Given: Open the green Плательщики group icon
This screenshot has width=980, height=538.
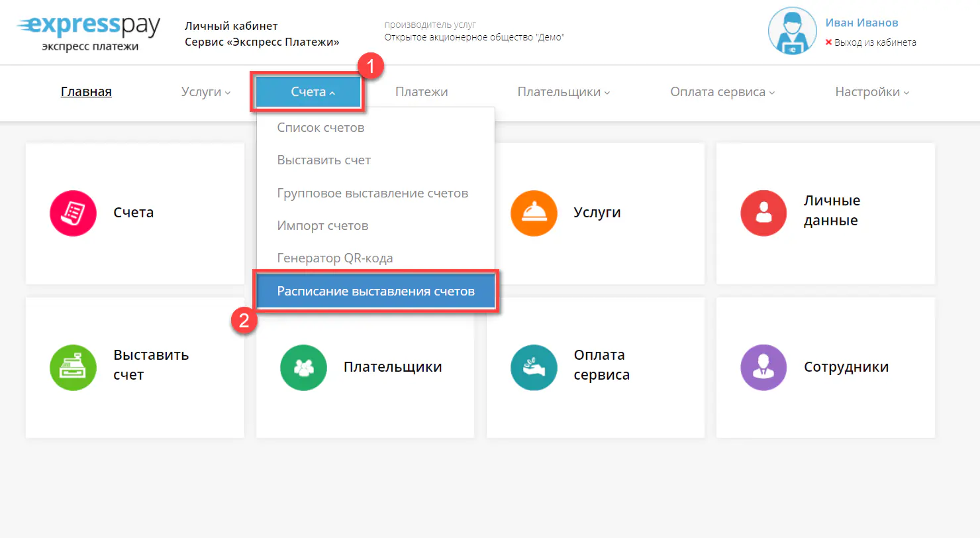Looking at the screenshot, I should (x=303, y=367).
